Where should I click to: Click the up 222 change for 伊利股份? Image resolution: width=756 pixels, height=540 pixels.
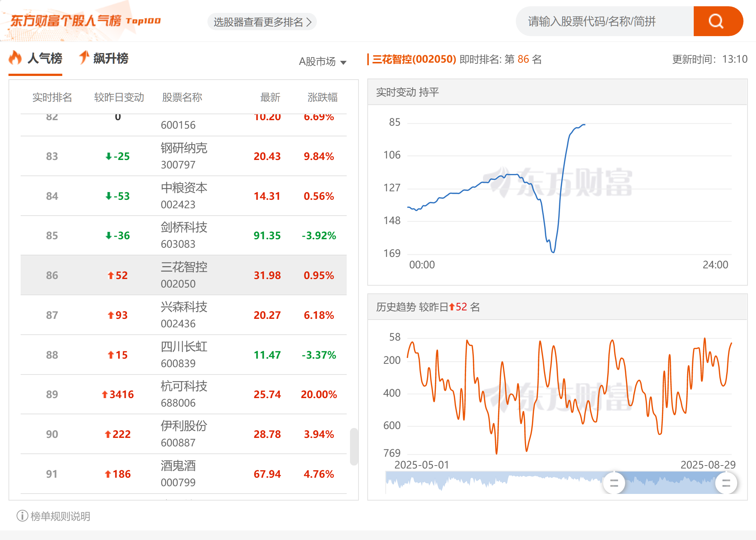(118, 434)
